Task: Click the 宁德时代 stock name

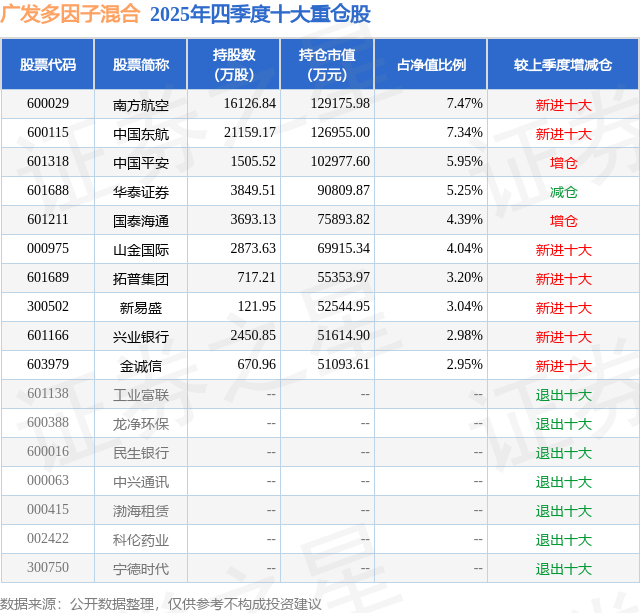Action: pos(141,569)
